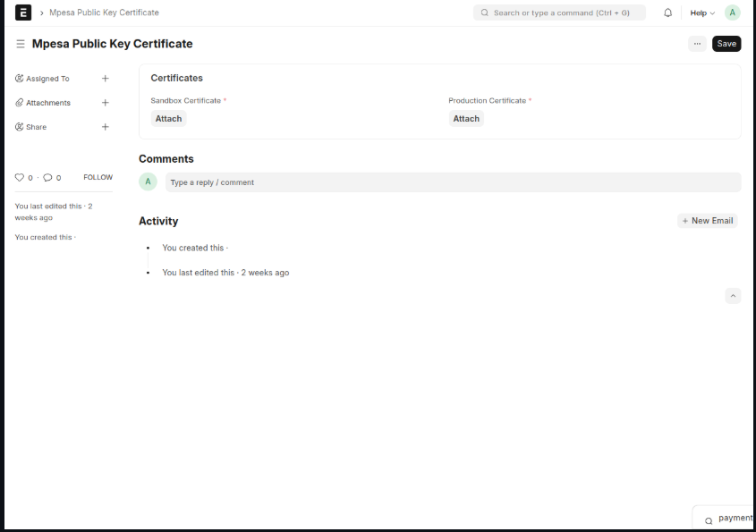Open the notifications bell
The width and height of the screenshot is (756, 532).
coord(667,13)
